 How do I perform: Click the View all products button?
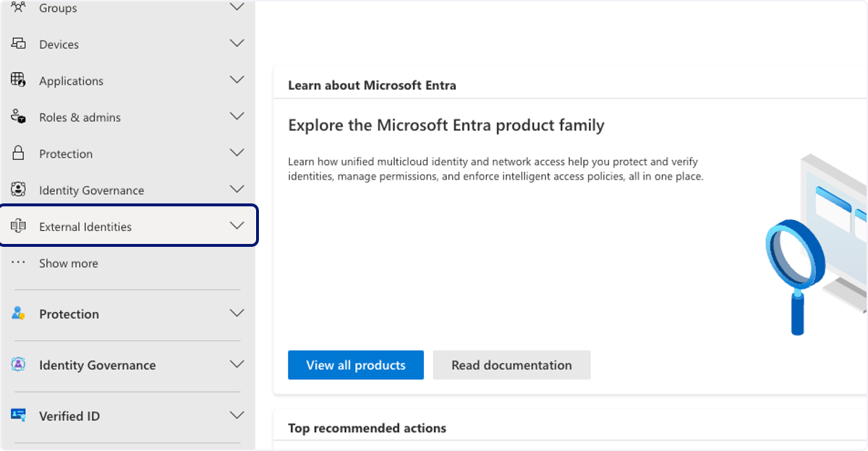tap(356, 365)
